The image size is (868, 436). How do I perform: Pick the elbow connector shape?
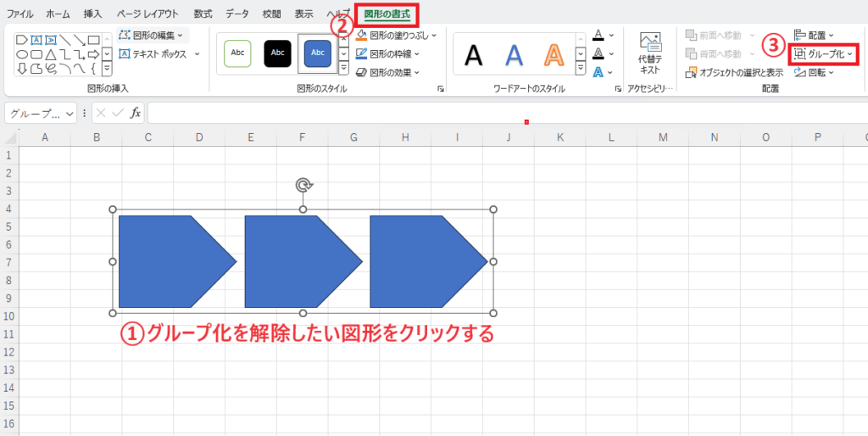pos(65,53)
